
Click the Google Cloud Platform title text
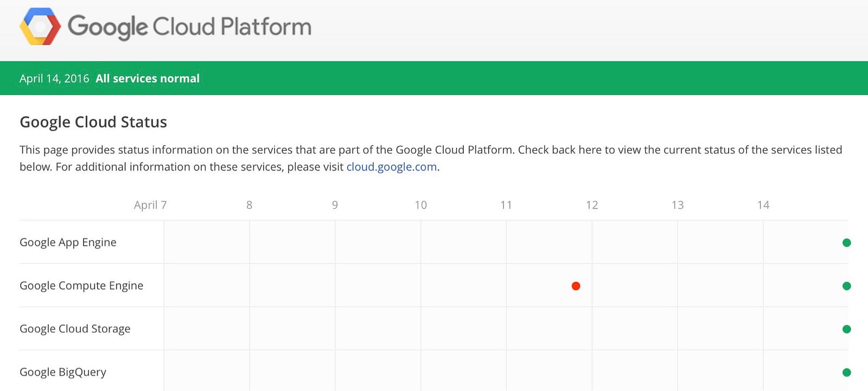point(189,27)
